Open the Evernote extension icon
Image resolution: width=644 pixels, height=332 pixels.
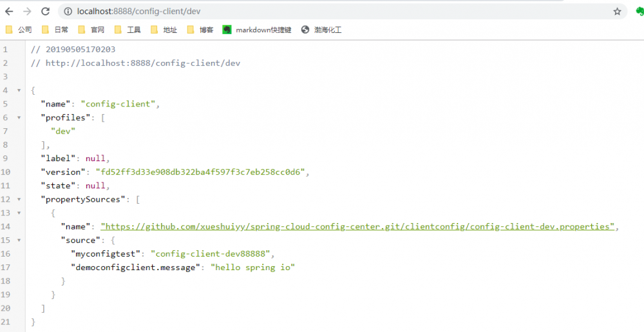639,12
